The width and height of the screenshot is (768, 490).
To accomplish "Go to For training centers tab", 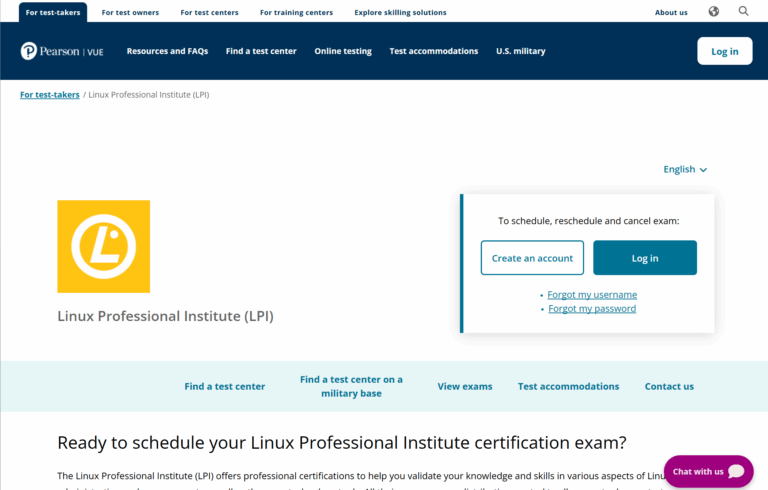I will tap(296, 12).
